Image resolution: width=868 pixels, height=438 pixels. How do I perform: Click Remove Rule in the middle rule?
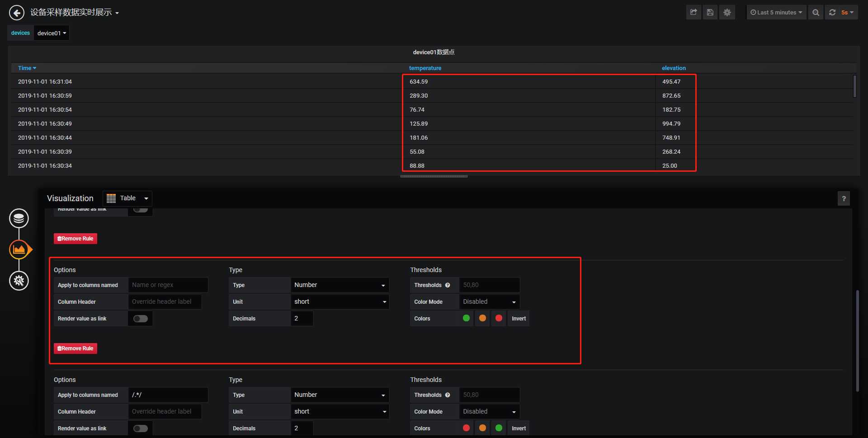75,349
